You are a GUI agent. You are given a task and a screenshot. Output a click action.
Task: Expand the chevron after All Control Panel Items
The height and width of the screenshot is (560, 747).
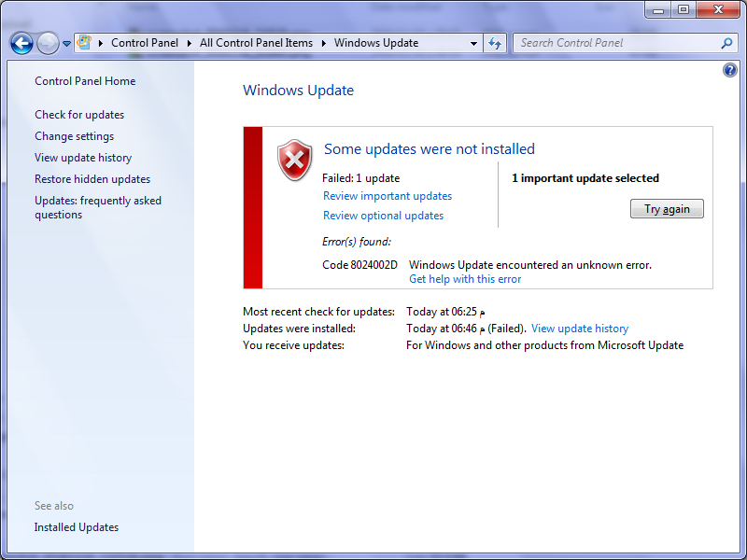324,43
